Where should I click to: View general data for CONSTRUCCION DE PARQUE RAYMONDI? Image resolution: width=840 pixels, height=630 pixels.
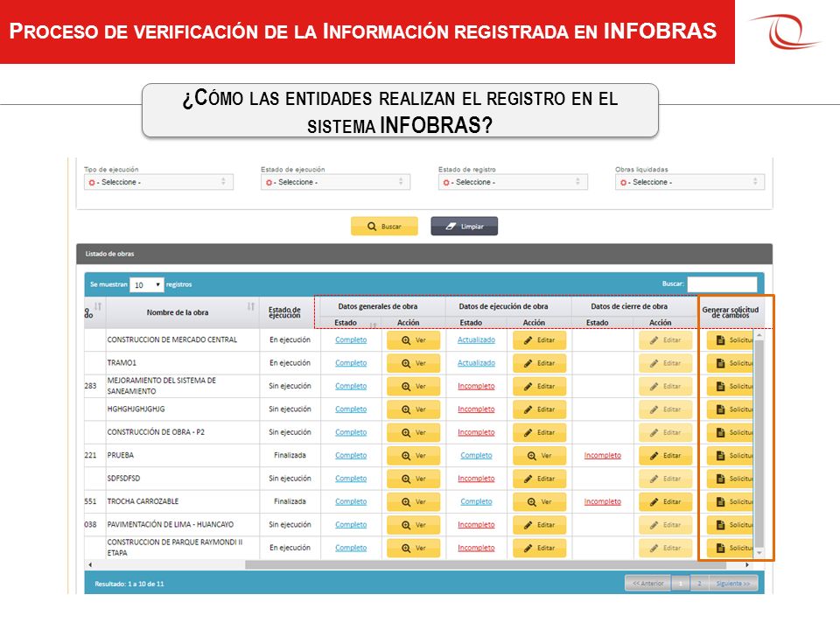tap(413, 548)
